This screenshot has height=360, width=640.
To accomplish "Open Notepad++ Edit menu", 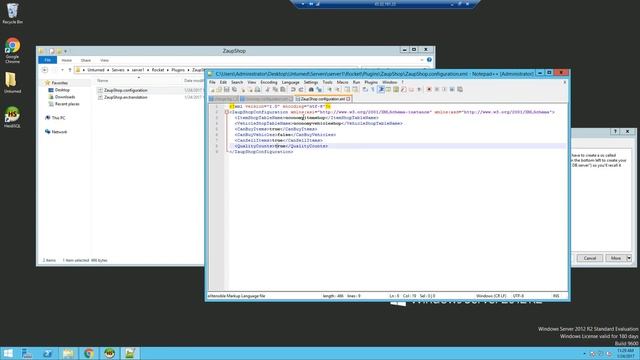I will tap(223, 82).
